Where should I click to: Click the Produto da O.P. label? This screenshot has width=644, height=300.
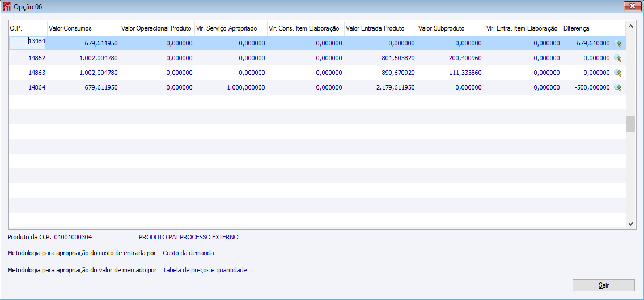tap(29, 237)
